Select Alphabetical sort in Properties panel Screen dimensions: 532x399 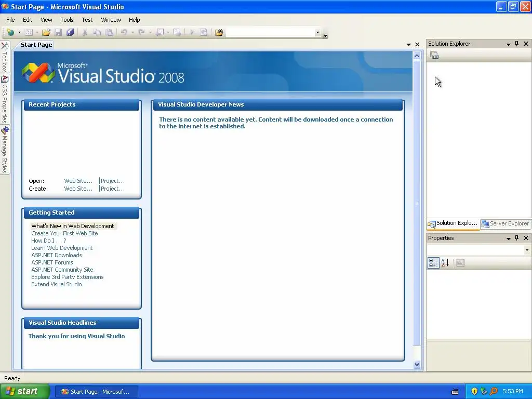coord(445,262)
